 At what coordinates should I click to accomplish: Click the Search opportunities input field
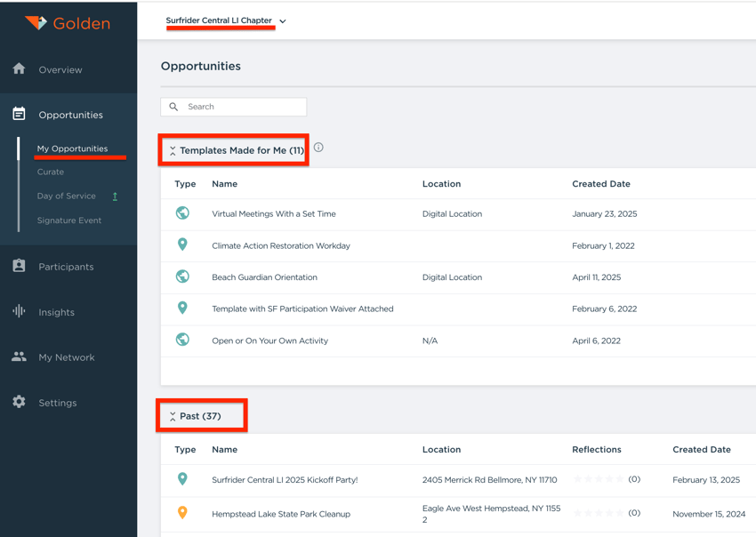pyautogui.click(x=233, y=107)
